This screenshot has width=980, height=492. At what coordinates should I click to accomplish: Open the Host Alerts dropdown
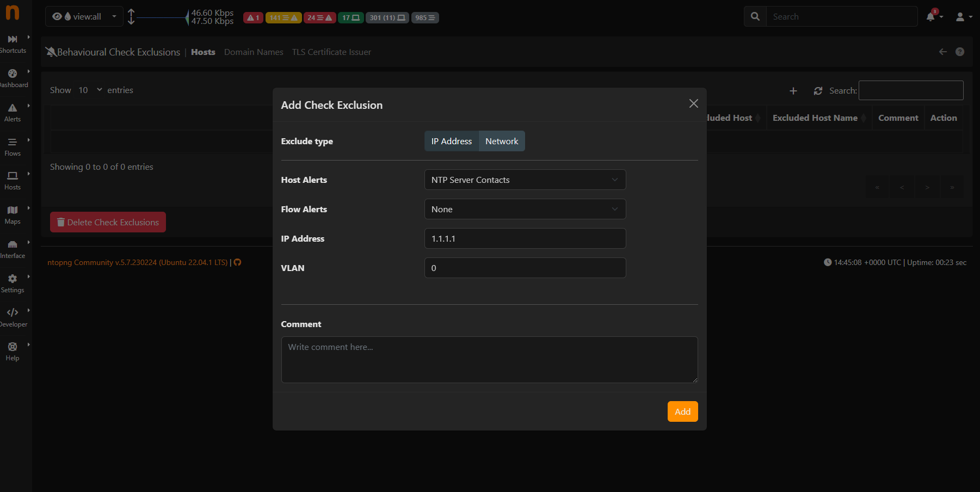[x=524, y=180]
